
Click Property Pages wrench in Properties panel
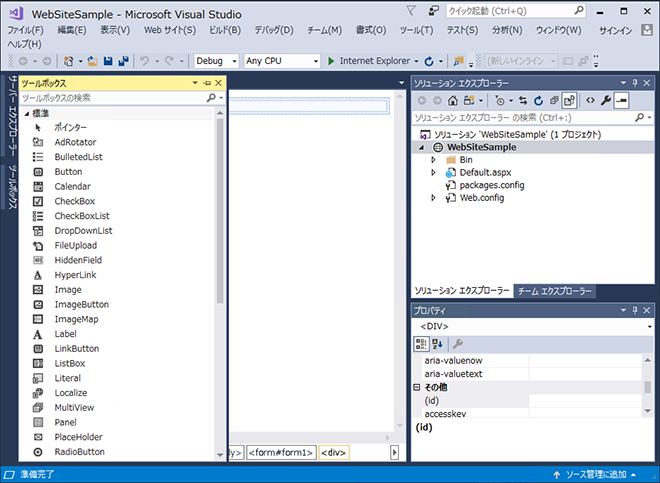click(x=458, y=344)
